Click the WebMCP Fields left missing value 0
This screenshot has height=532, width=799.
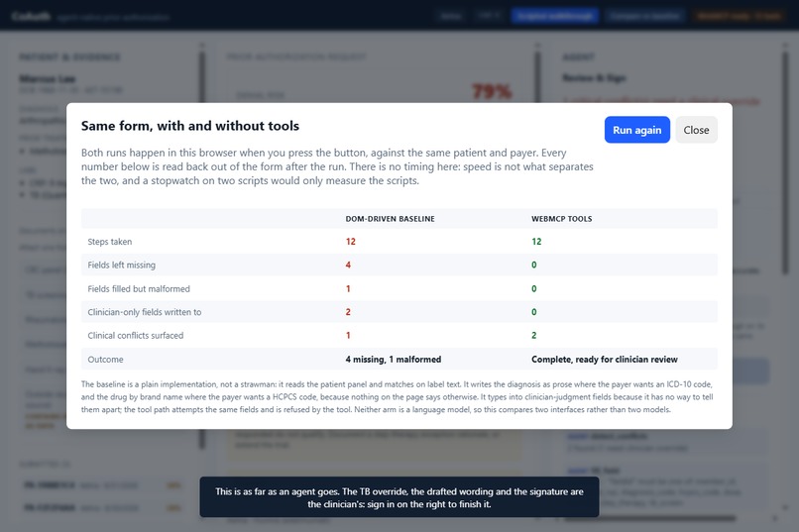point(534,265)
